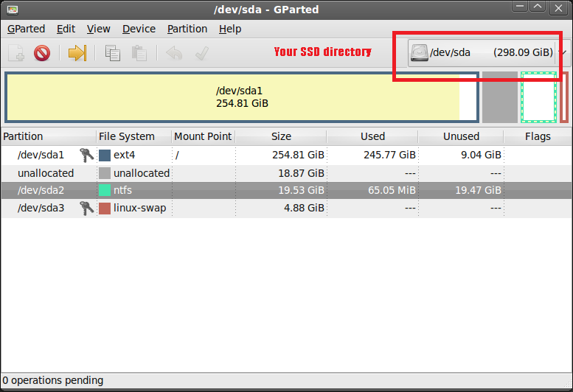
Task: Click the green ntfs color swatch
Action: 105,190
